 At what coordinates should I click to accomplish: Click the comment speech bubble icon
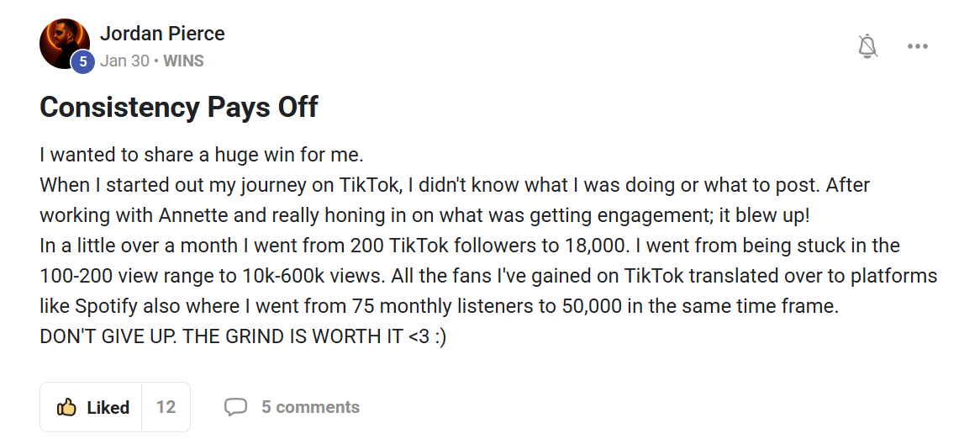pos(235,408)
